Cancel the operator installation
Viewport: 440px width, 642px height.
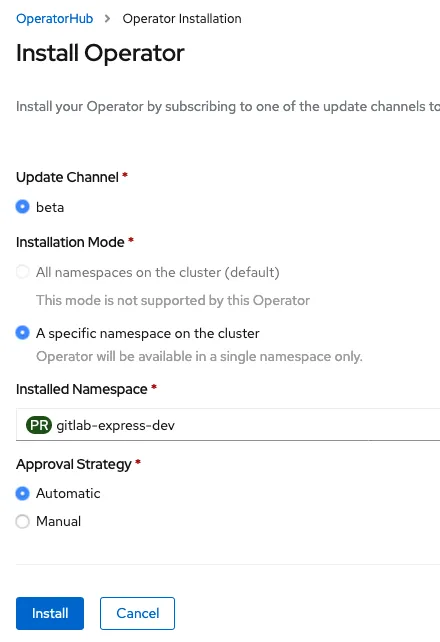[138, 613]
